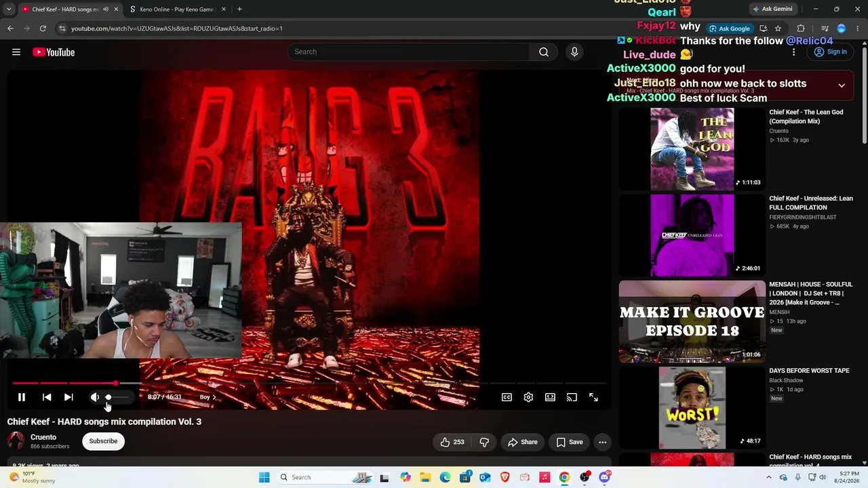Open the YouTube guide hamburger menu
The height and width of the screenshot is (488, 868).
point(16,52)
